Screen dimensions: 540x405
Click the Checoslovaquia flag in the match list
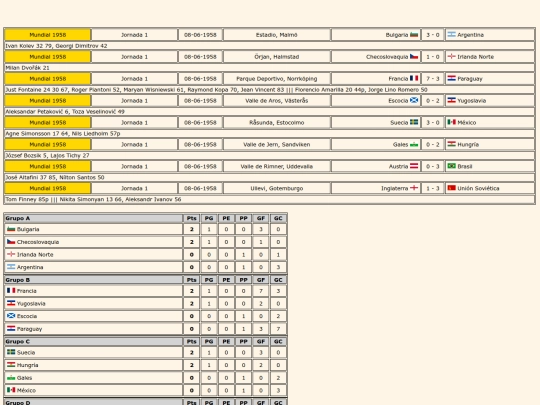(x=414, y=56)
